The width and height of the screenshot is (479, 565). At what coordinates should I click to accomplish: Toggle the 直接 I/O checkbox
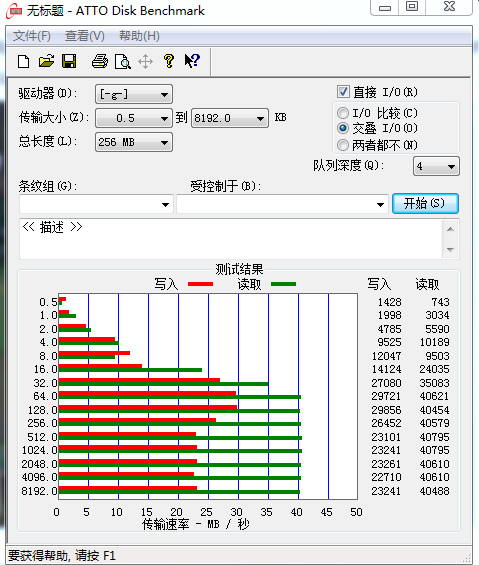coord(343,92)
